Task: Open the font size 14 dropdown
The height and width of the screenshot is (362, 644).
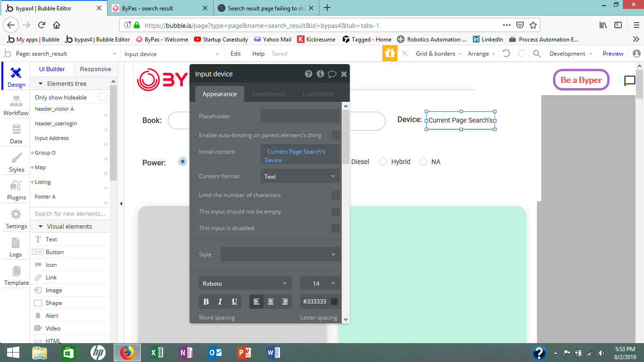Action: pos(320,283)
